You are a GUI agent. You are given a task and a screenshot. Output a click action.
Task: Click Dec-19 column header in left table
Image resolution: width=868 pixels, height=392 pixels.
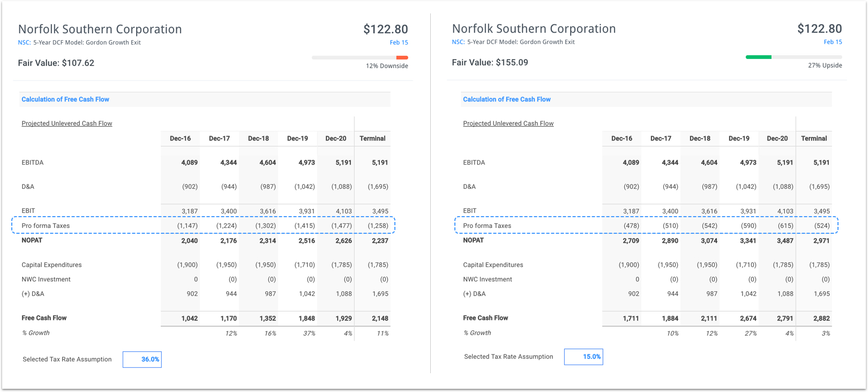[x=297, y=138]
